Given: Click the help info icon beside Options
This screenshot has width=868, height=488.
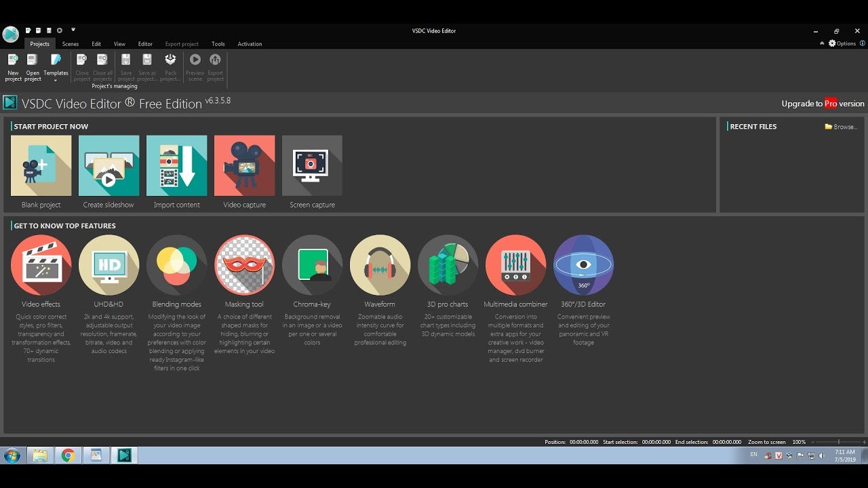Looking at the screenshot, I should (863, 43).
